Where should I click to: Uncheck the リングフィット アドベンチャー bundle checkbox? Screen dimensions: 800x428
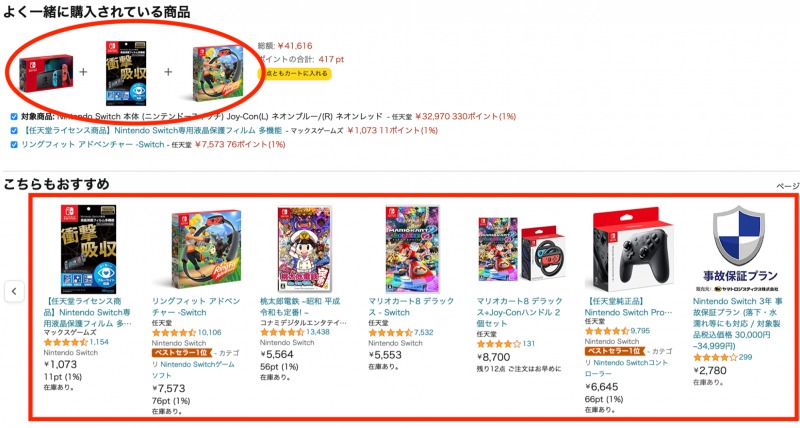14,144
